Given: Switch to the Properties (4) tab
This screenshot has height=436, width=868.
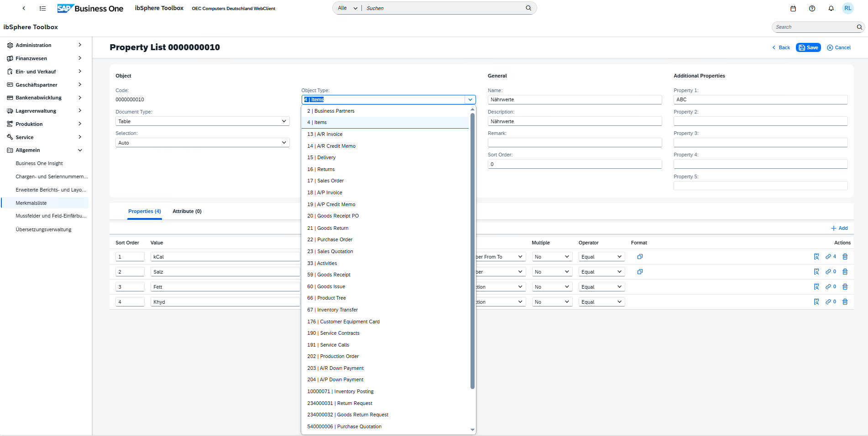Looking at the screenshot, I should pos(145,211).
